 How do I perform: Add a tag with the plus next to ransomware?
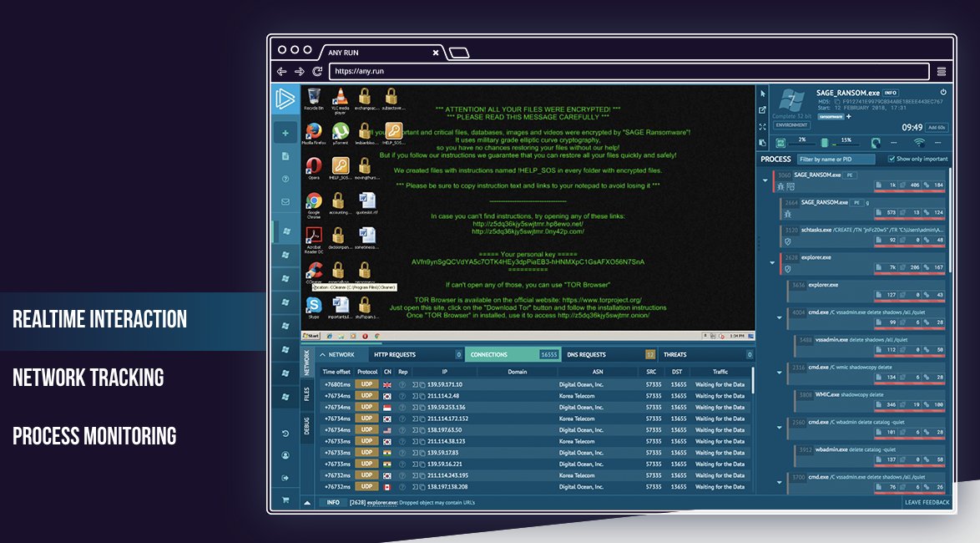(849, 116)
